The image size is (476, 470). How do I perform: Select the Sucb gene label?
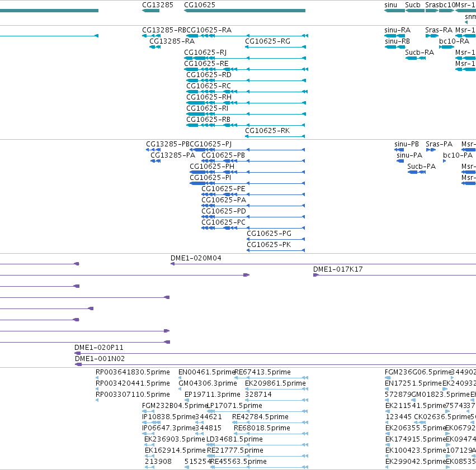tap(413, 5)
